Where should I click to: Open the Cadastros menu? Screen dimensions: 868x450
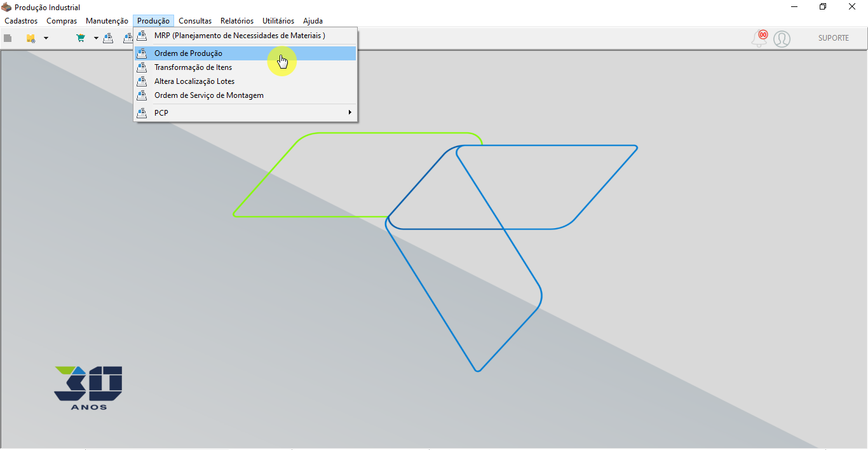tap(21, 21)
